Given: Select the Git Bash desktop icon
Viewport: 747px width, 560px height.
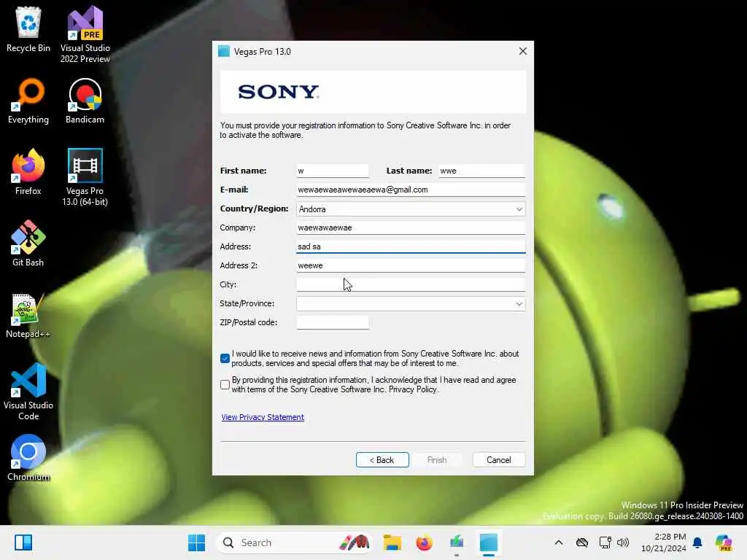Looking at the screenshot, I should 28,244.
